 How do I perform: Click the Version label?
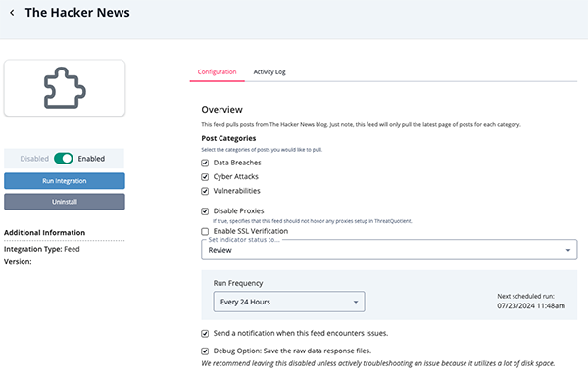point(18,262)
